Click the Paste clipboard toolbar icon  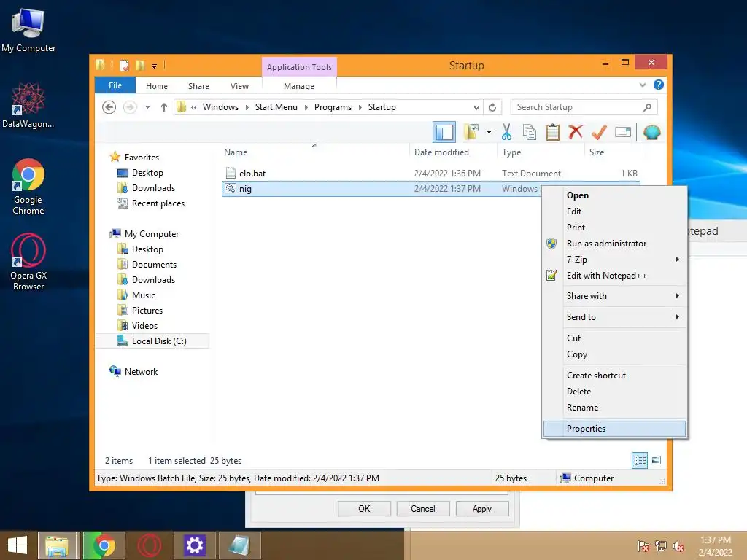553,132
